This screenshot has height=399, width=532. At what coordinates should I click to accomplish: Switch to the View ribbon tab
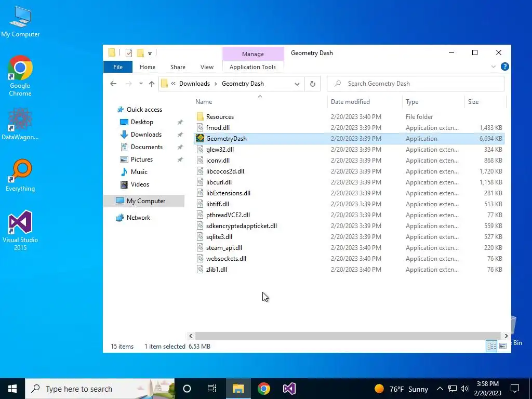207,67
